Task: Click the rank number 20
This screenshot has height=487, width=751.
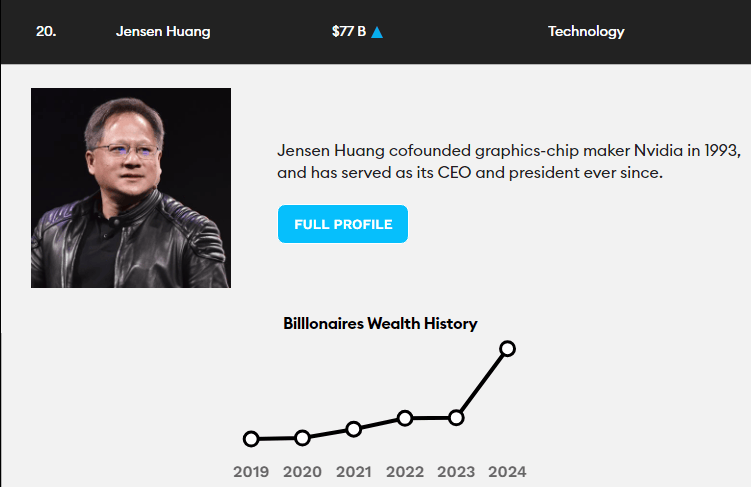Action: (46, 31)
